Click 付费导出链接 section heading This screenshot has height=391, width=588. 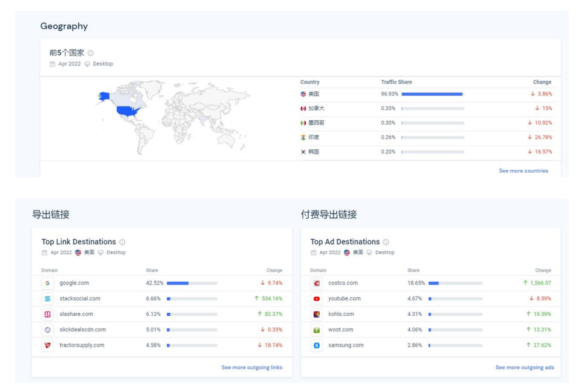[x=329, y=214]
